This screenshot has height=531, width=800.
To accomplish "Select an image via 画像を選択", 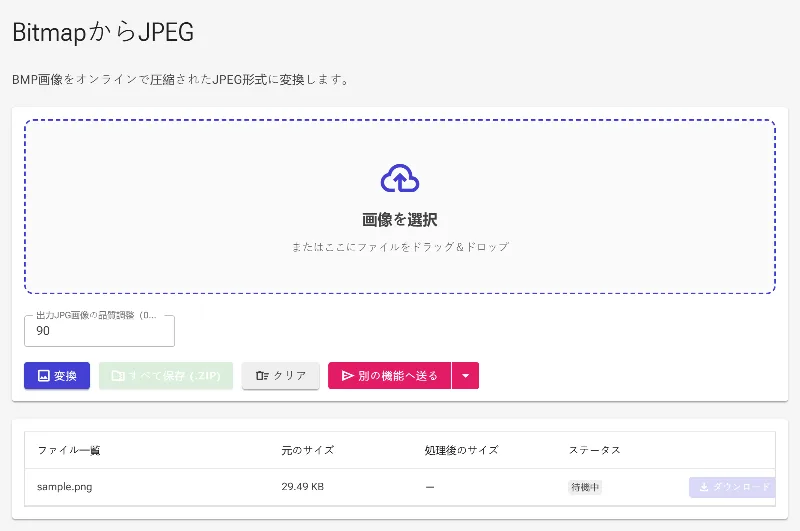I will click(400, 220).
